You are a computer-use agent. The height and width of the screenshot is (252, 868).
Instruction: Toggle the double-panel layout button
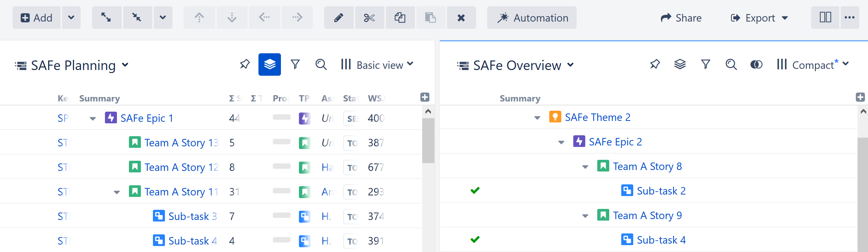coord(825,17)
